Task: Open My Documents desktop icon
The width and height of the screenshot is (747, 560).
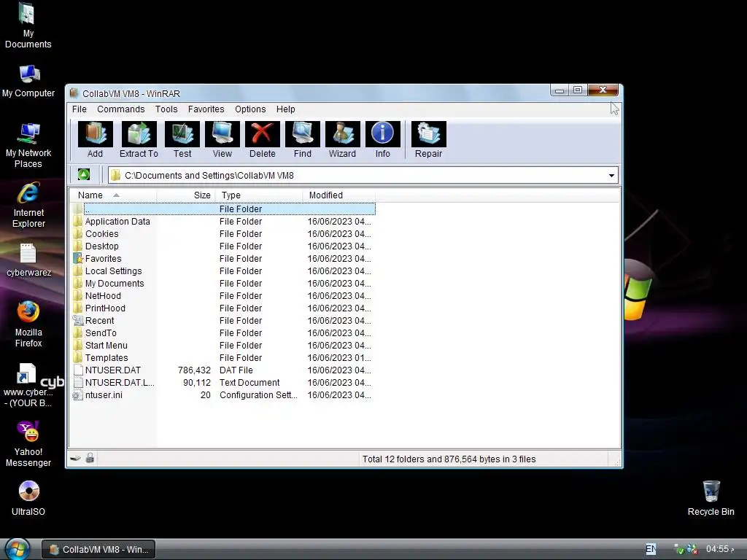Action: [28, 26]
